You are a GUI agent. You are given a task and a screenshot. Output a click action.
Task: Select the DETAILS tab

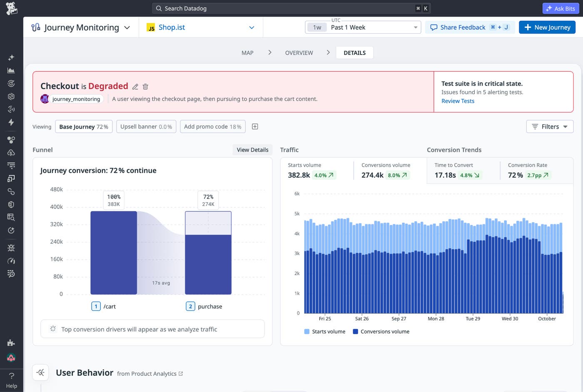tap(355, 53)
